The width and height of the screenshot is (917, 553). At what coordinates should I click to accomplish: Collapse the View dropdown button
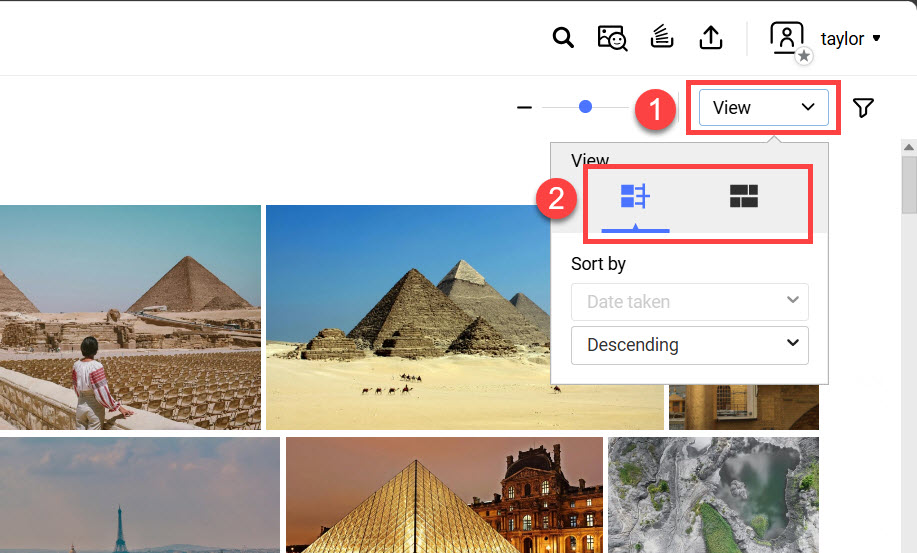pos(764,108)
